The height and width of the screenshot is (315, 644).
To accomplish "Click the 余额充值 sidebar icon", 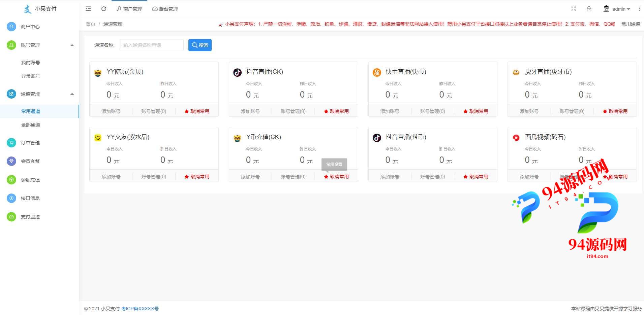I will point(11,180).
